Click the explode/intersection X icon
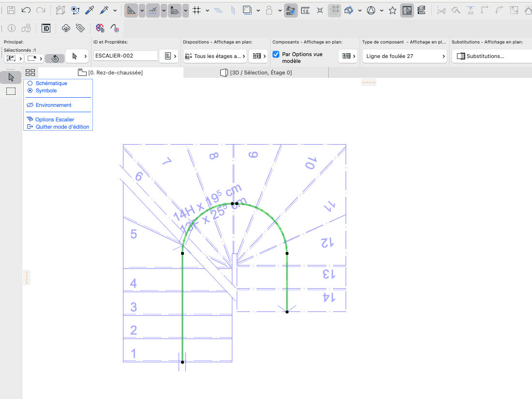 pyautogui.click(x=319, y=11)
